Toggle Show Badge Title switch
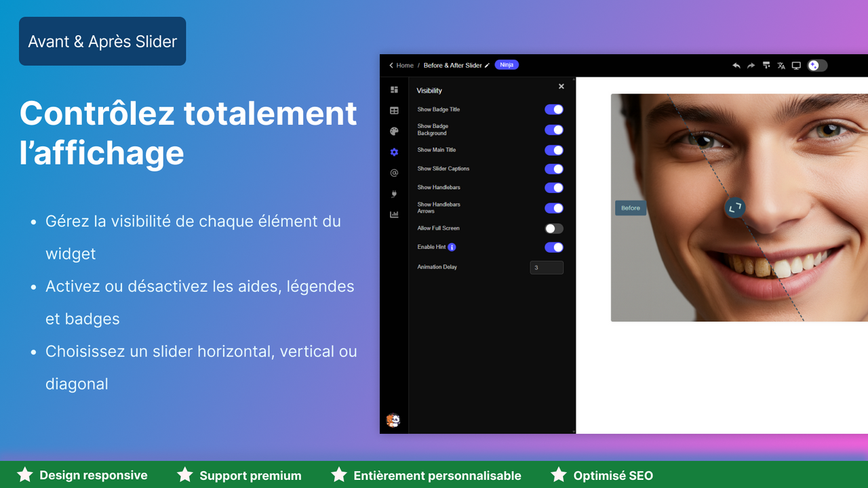This screenshot has height=488, width=868. point(554,109)
